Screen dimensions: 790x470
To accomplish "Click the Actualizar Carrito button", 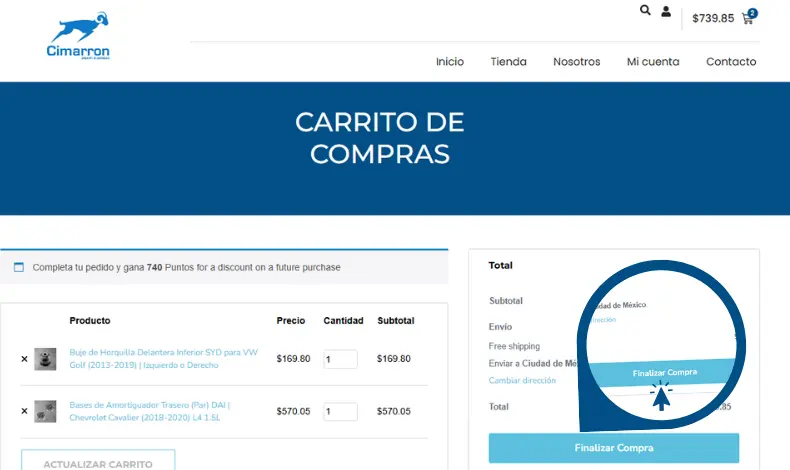I will (x=97, y=463).
